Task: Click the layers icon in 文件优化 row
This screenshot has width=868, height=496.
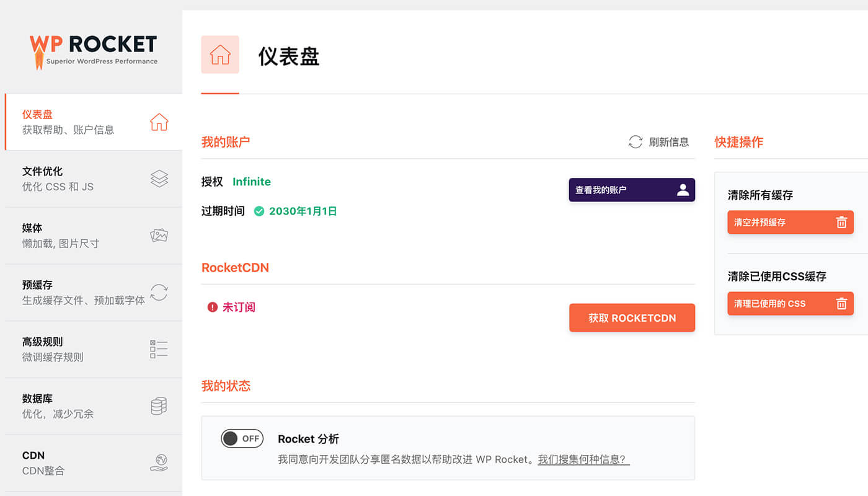Action: (159, 179)
